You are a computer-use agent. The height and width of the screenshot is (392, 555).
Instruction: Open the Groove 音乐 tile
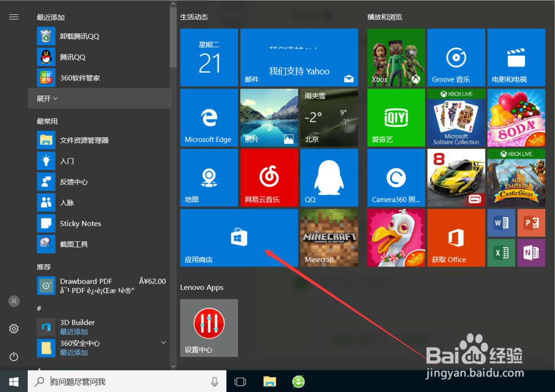(456, 57)
